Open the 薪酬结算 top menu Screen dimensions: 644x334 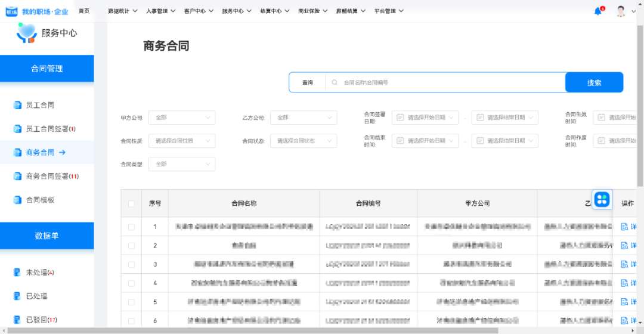click(351, 11)
